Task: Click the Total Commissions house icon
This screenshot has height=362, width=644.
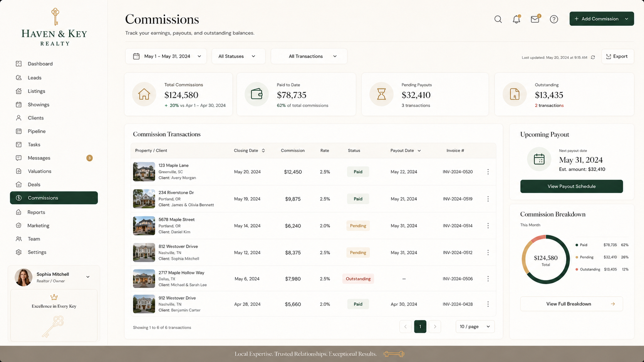Action: (x=144, y=94)
